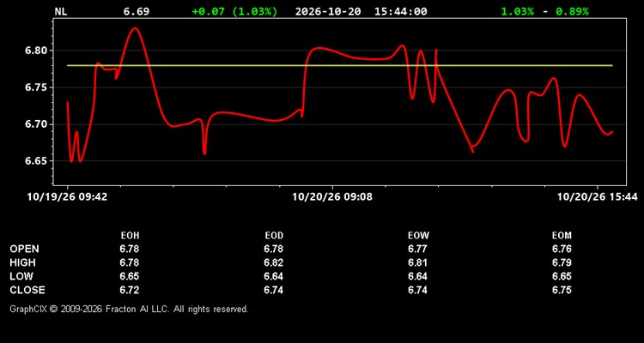The width and height of the screenshot is (644, 343).
Task: Select the date 2026-10-20 in header
Action: (x=328, y=11)
